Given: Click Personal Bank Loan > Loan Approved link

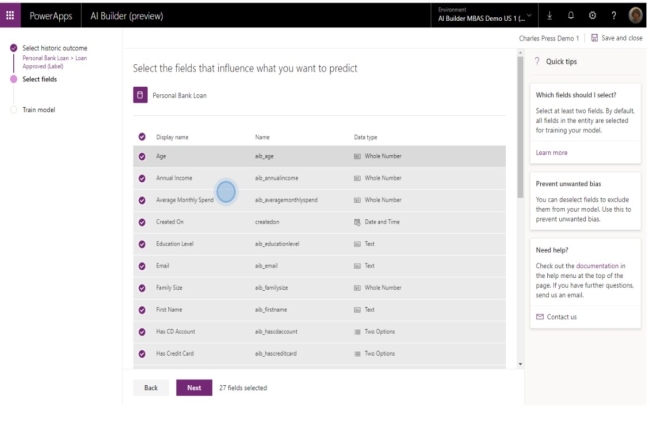Looking at the screenshot, I should coord(55,62).
